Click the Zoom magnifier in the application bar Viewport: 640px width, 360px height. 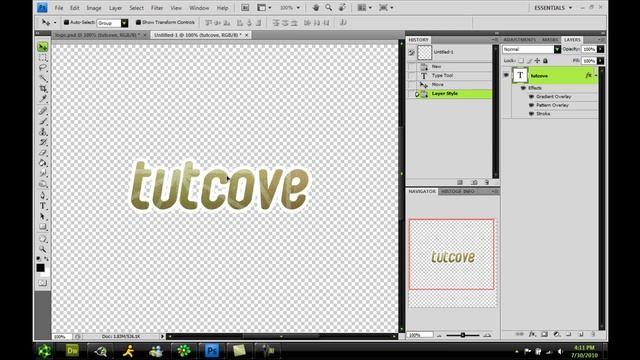(x=329, y=8)
